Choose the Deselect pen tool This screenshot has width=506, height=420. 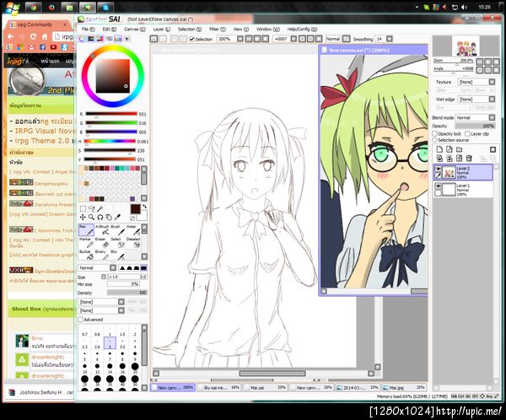pos(133,242)
